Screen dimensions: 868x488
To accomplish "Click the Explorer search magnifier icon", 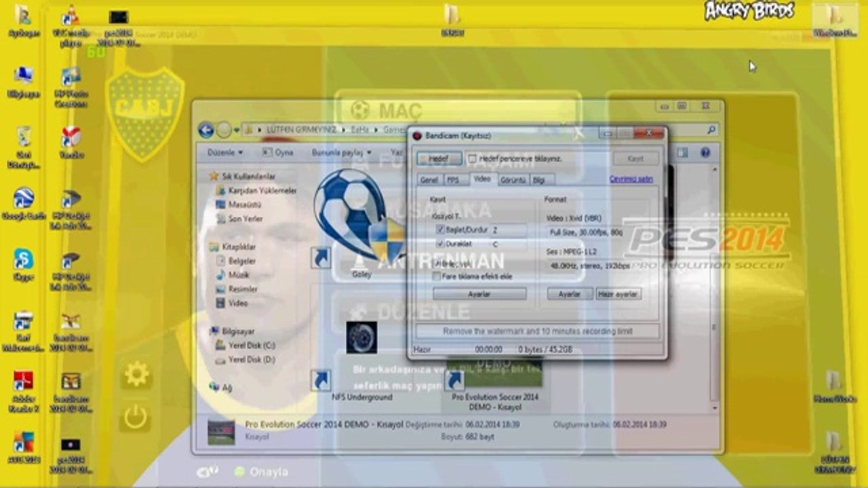I will pyautogui.click(x=711, y=129).
